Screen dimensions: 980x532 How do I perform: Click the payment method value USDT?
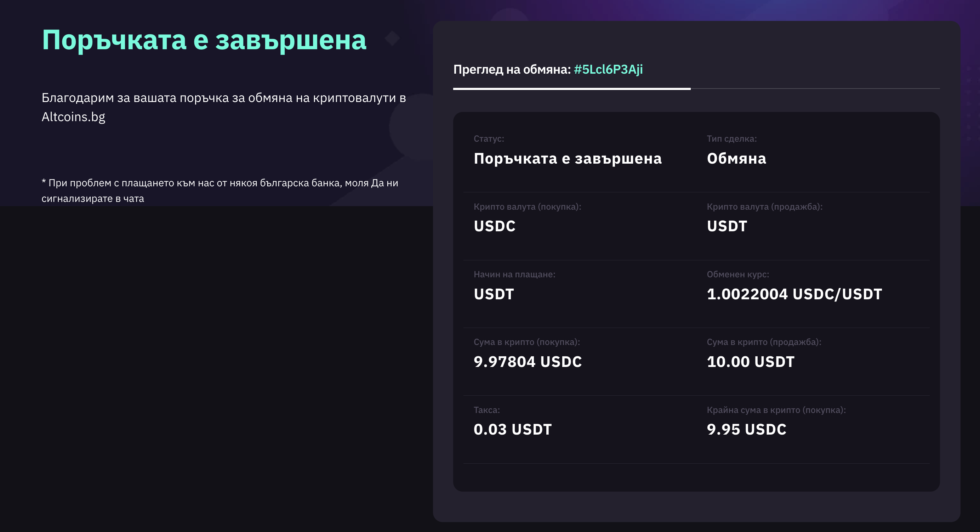[494, 294]
